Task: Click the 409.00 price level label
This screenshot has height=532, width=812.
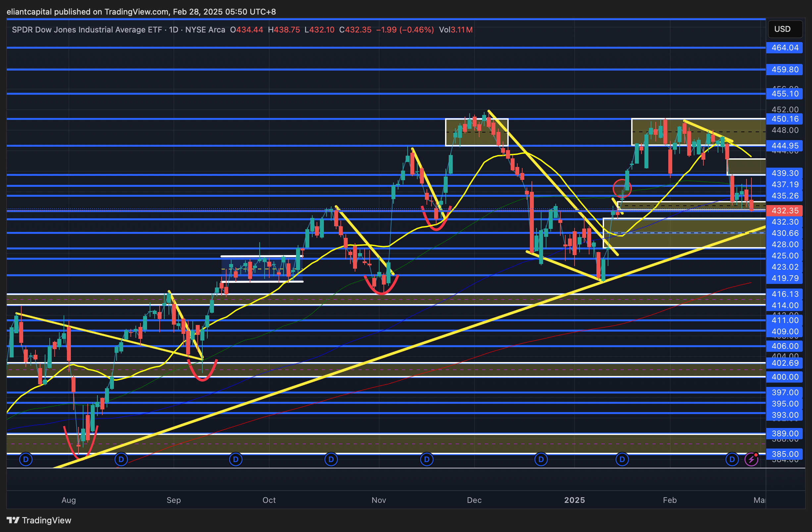Action: 784,331
